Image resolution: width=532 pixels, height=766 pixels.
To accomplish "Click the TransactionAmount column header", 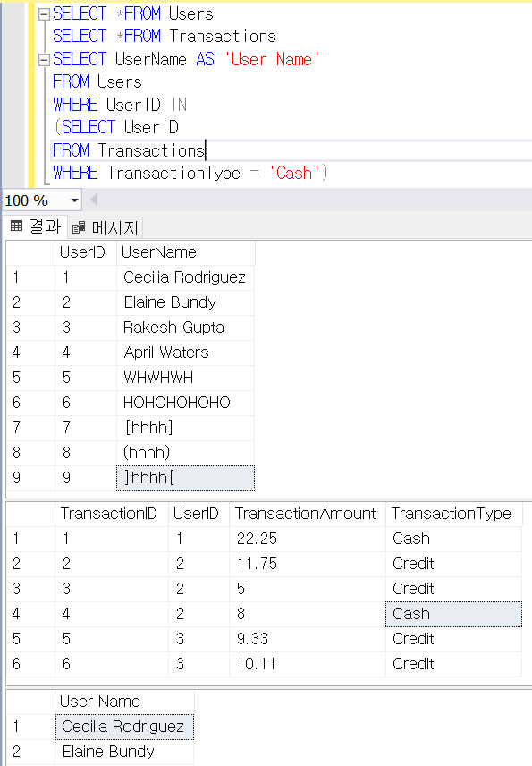I will click(x=308, y=514).
